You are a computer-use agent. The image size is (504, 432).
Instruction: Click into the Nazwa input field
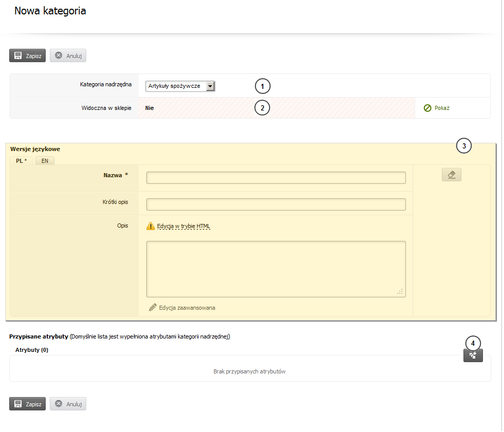[x=276, y=178]
